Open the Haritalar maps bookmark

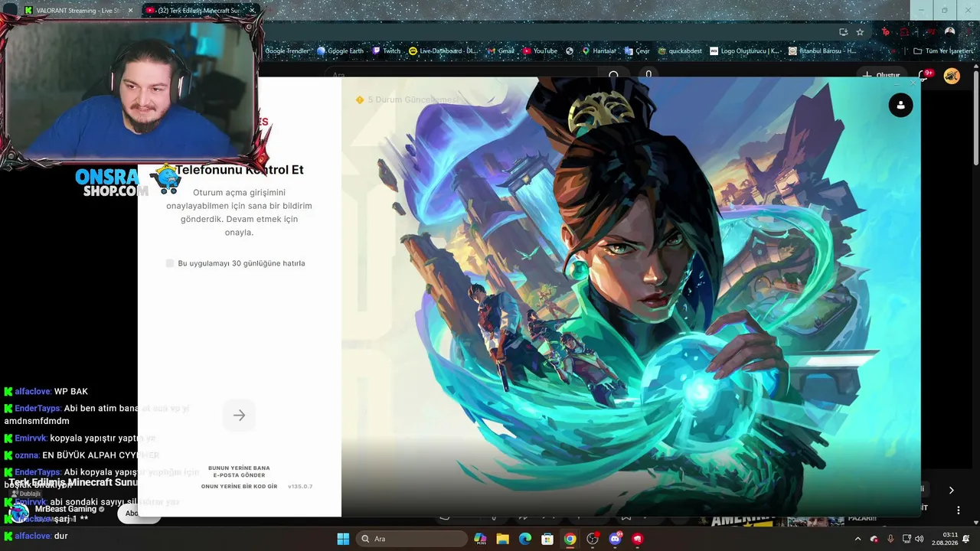pos(599,51)
